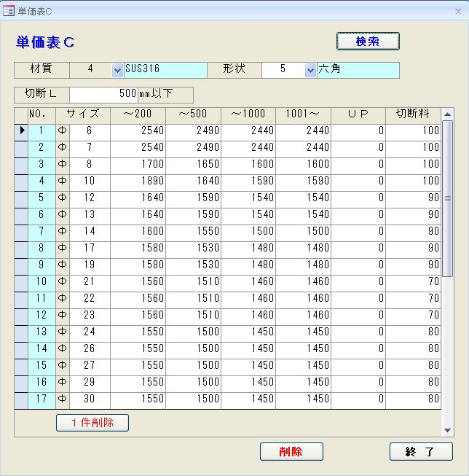The height and width of the screenshot is (476, 469).
Task: Select record selector for row 5
Action: coord(21,198)
